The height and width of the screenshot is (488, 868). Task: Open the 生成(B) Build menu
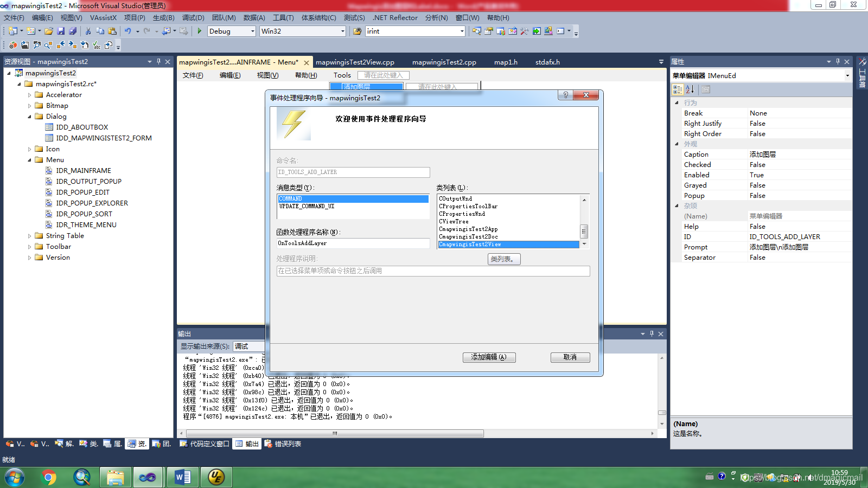pos(164,18)
